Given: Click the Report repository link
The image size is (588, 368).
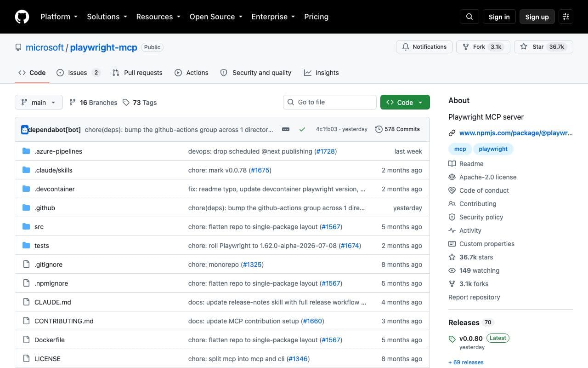Looking at the screenshot, I should point(474,297).
